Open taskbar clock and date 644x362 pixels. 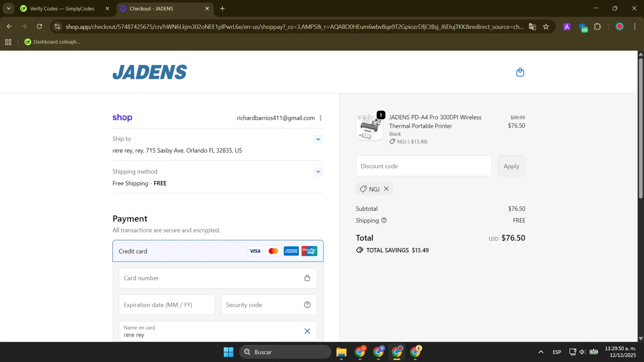click(x=620, y=352)
